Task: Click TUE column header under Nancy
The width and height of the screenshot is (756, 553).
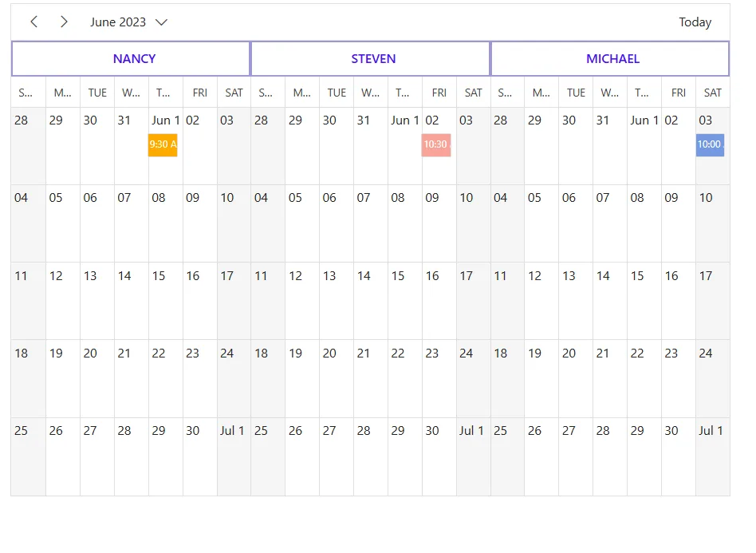Action: point(97,93)
